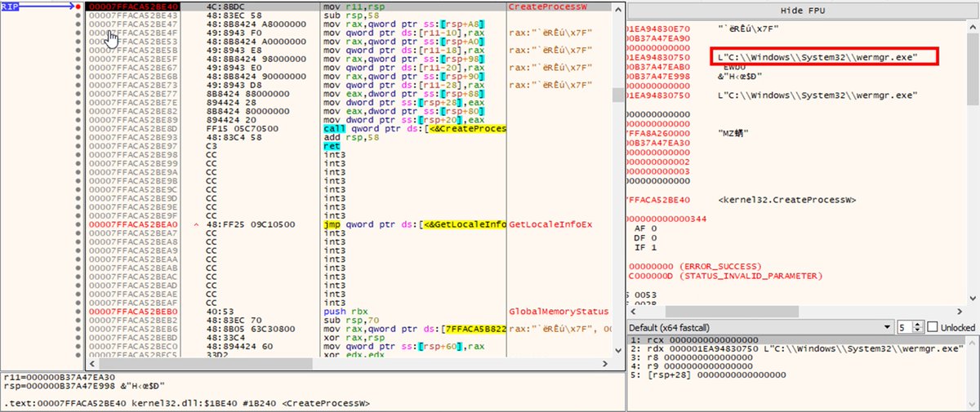Check the Unlocked checkbox

[932, 326]
